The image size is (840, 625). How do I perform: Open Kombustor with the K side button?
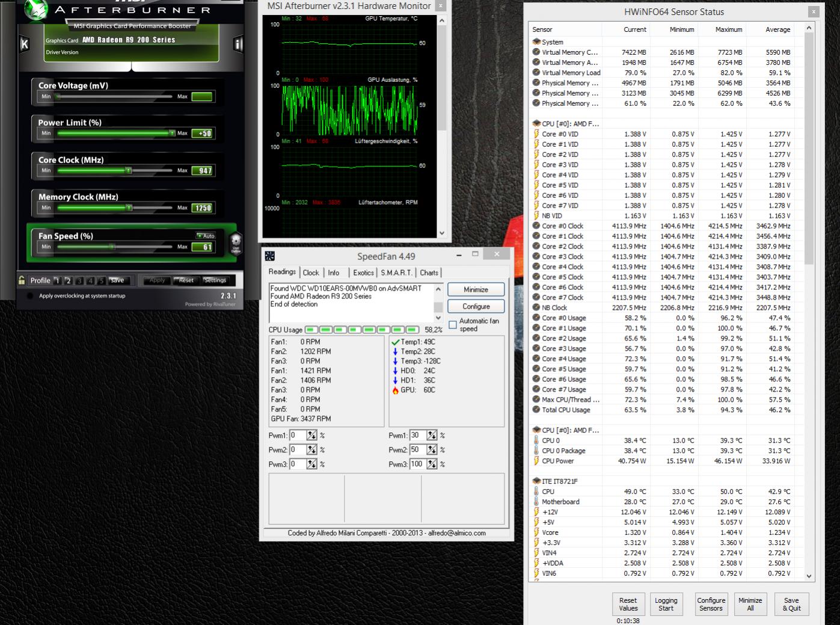click(x=24, y=44)
